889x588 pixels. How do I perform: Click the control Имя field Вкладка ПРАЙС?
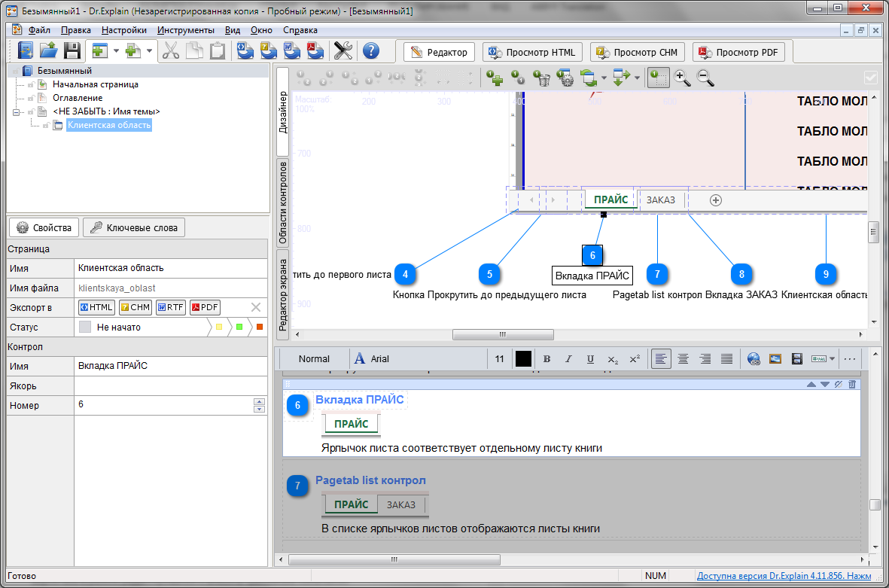pos(171,367)
